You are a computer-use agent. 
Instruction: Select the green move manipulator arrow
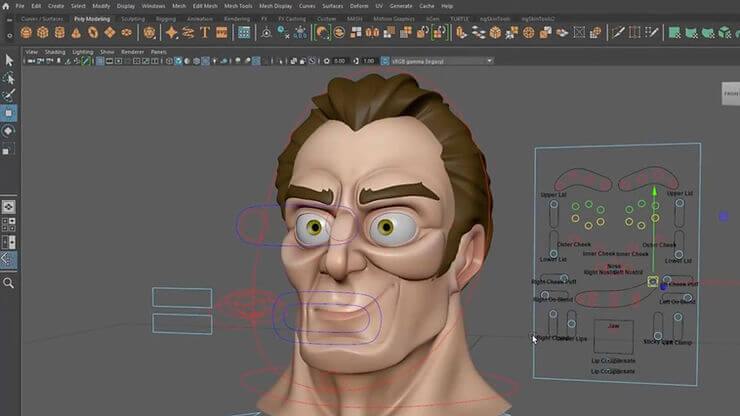pyautogui.click(x=654, y=191)
